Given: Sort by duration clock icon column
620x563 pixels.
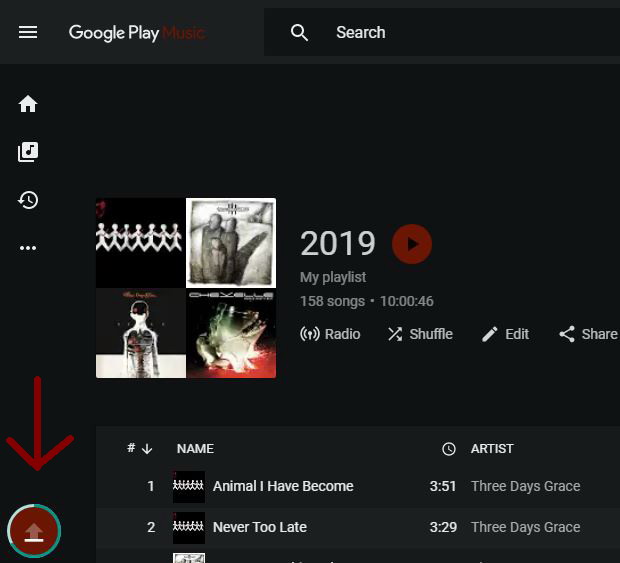Looking at the screenshot, I should (449, 449).
